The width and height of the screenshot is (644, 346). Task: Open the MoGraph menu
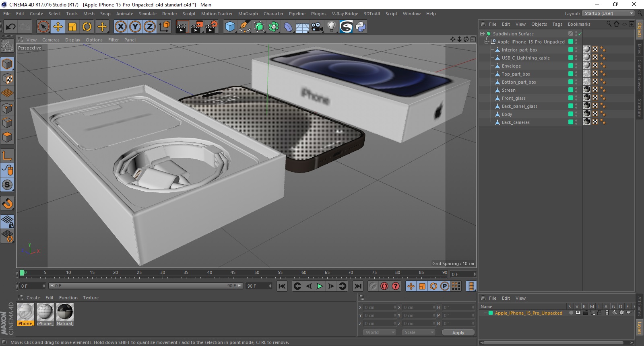coord(248,14)
